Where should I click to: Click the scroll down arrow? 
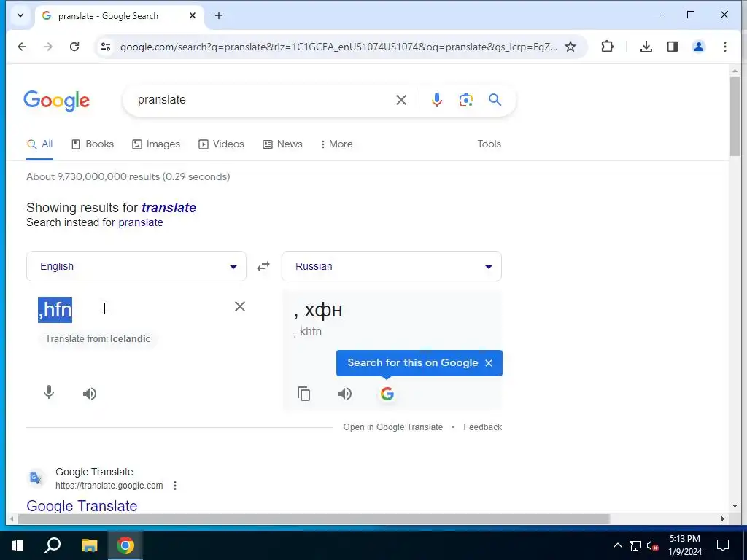(735, 506)
